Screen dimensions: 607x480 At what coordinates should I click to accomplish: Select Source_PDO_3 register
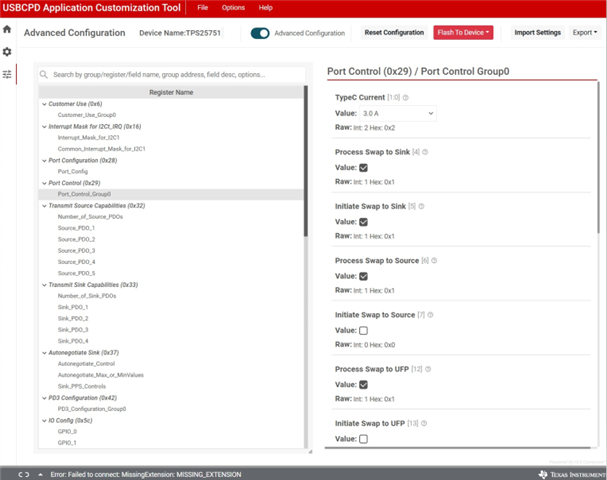click(x=76, y=250)
